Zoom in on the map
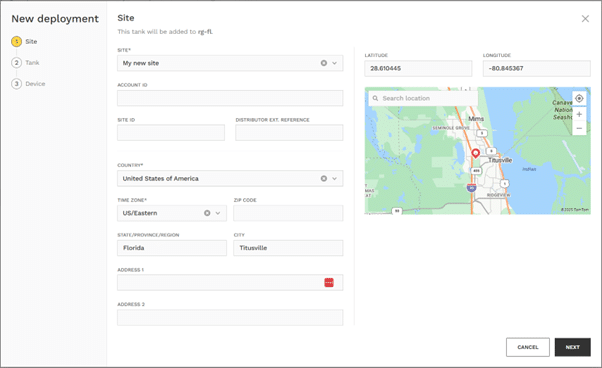Screen dimensions: 602x368 (579, 114)
